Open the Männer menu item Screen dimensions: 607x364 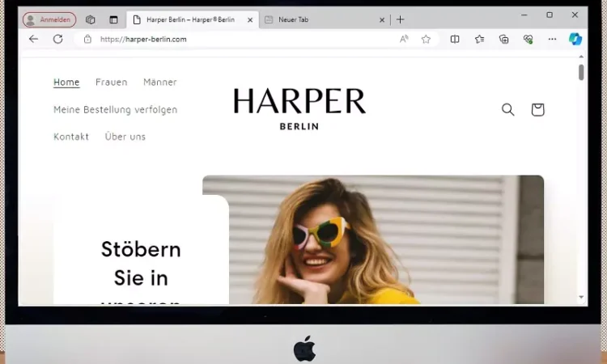click(x=160, y=82)
